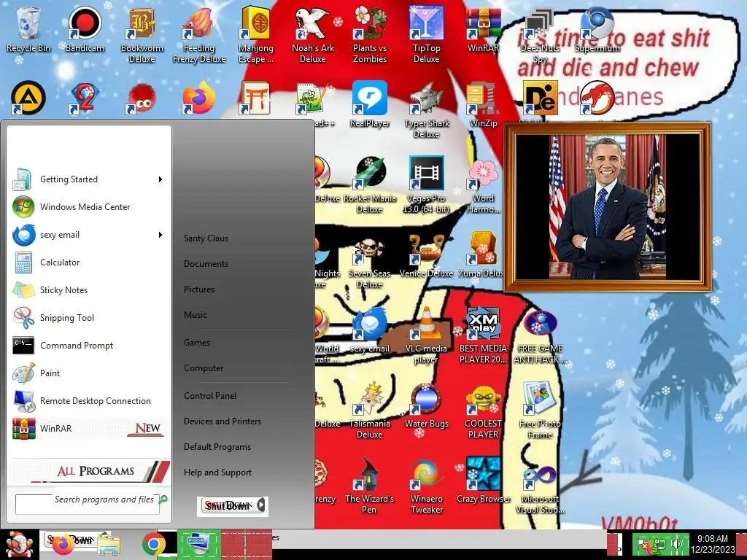
Task: Open Firefox desktop shortcut icon
Action: 198,98
